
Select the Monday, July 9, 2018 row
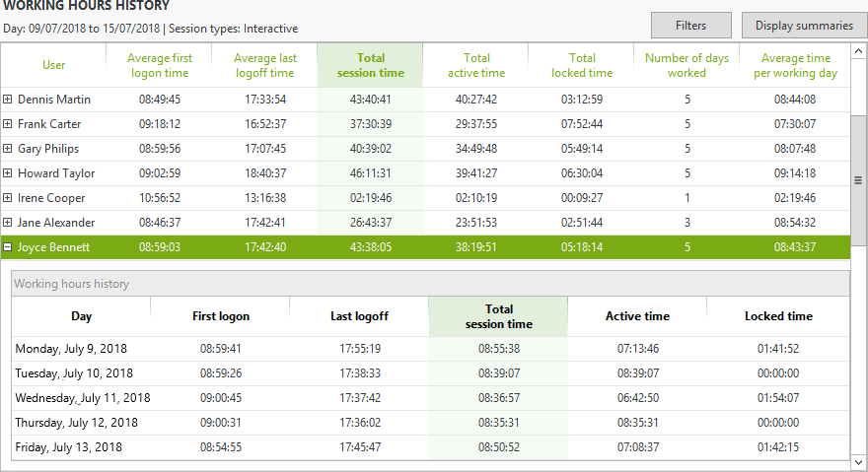pos(71,349)
